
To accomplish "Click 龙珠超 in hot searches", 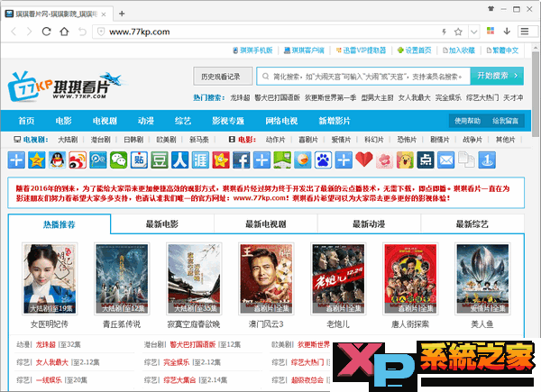I will coord(240,98).
